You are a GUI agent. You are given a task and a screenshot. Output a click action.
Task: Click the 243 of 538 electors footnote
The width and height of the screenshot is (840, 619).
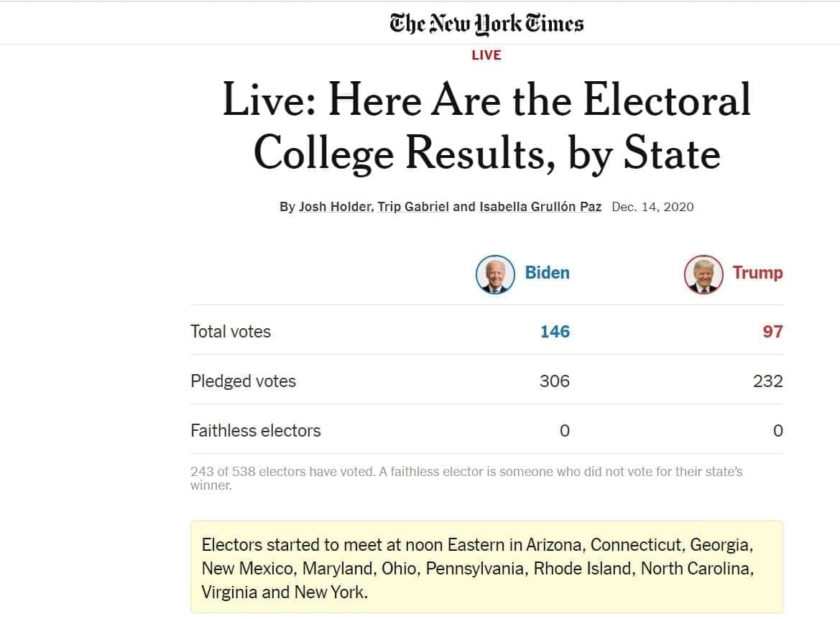466,478
